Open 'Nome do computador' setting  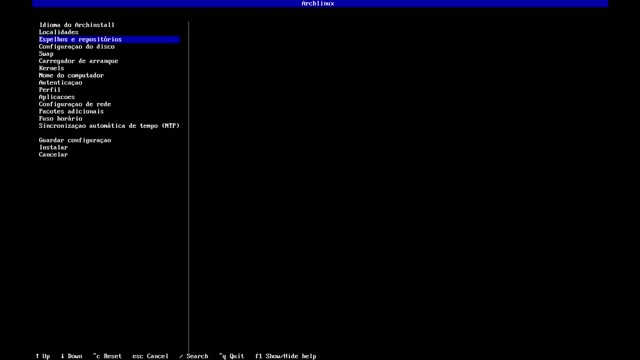click(71, 76)
